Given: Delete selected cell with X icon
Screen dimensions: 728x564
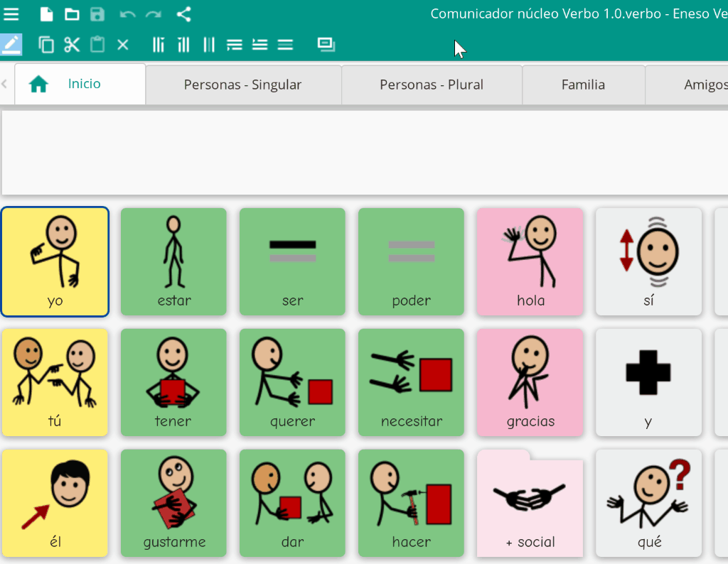Looking at the screenshot, I should pos(123,45).
